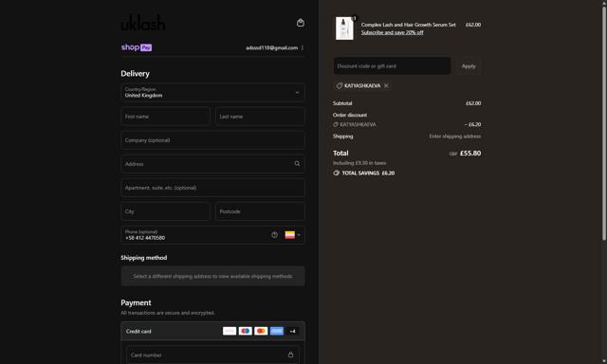607x364 pixels.
Task: Focus the Company (optional) field
Action: [212, 140]
